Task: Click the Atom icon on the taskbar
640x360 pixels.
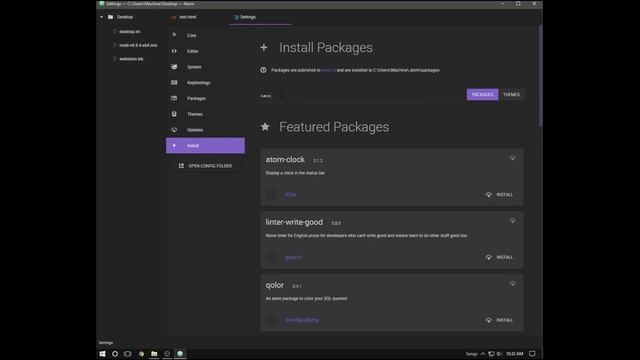Action: 180,354
